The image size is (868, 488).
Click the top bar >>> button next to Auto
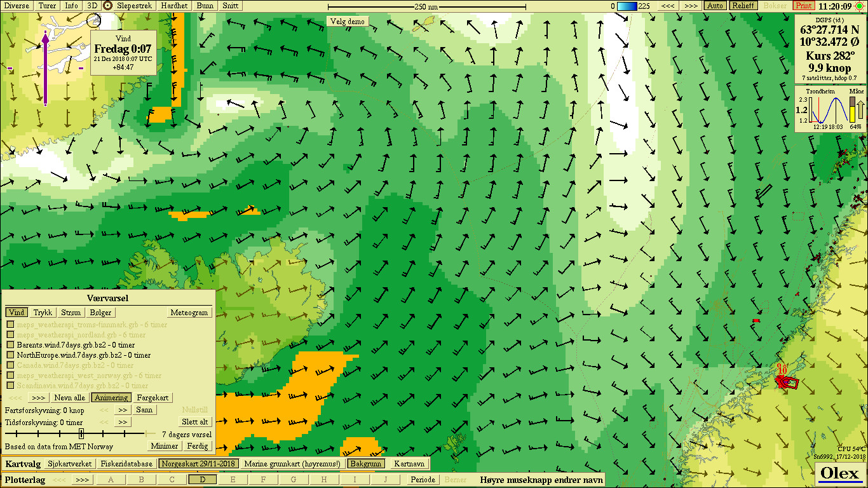click(x=691, y=5)
